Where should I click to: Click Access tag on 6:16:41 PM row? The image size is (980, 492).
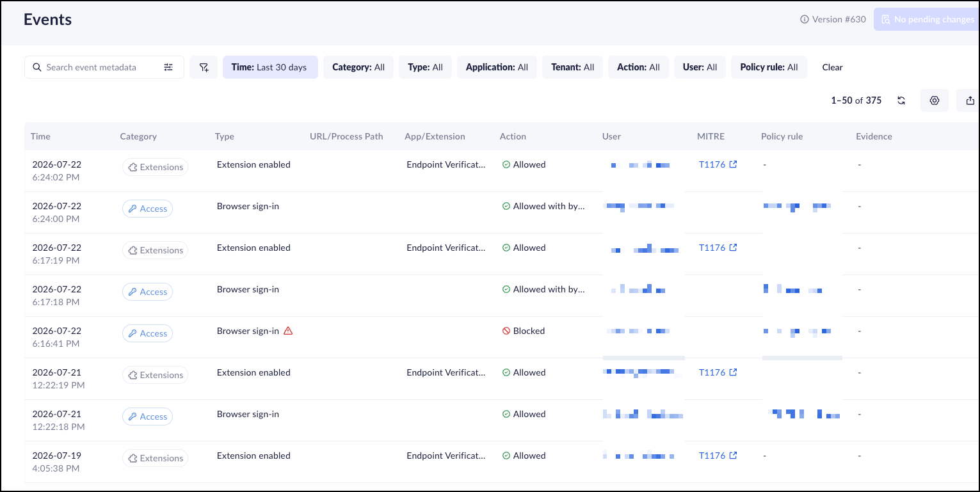click(148, 333)
